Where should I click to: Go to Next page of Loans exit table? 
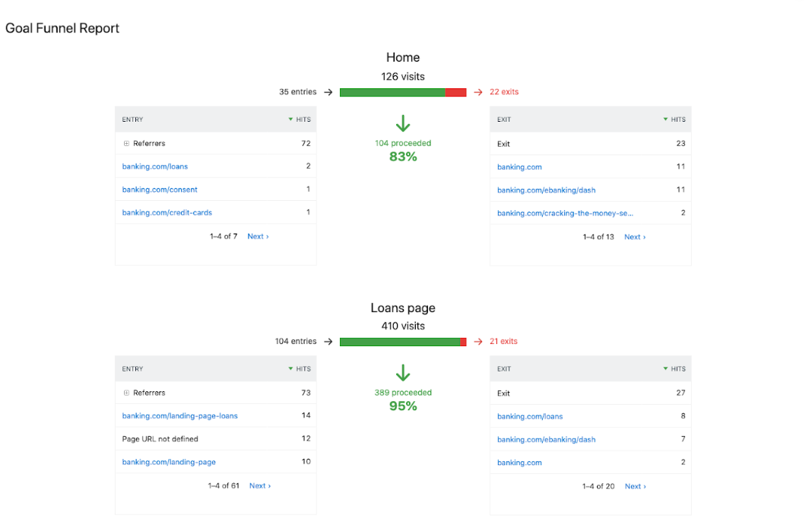point(635,486)
